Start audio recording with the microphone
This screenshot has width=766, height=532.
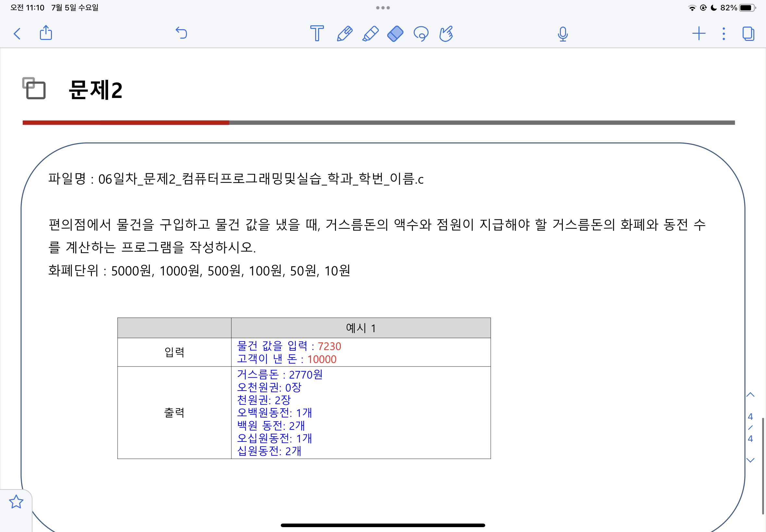[x=562, y=34]
